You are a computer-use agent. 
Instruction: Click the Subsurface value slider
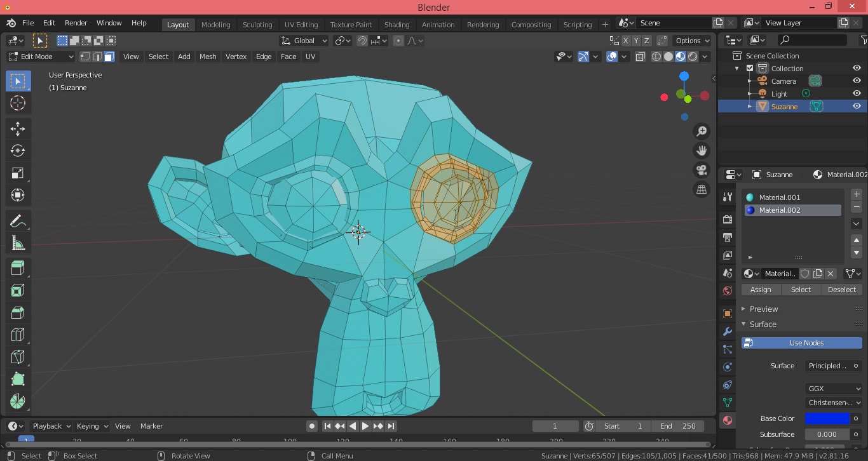tap(827, 434)
